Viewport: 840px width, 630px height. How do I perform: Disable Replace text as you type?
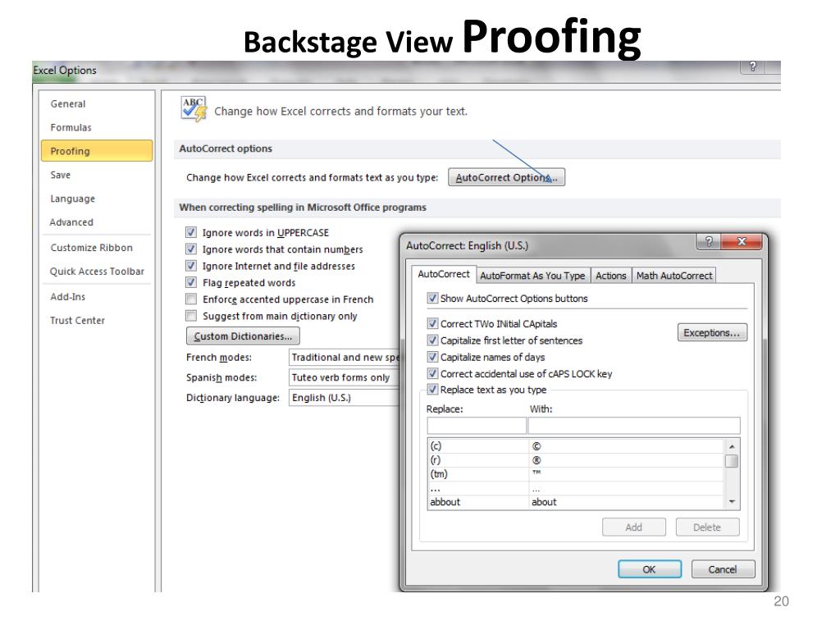click(x=432, y=390)
